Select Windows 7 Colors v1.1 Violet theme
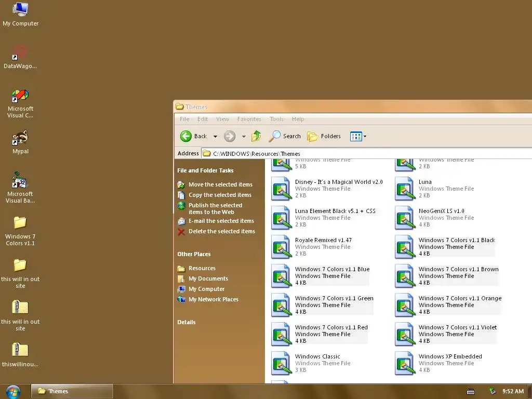The height and width of the screenshot is (399, 532). click(x=446, y=335)
